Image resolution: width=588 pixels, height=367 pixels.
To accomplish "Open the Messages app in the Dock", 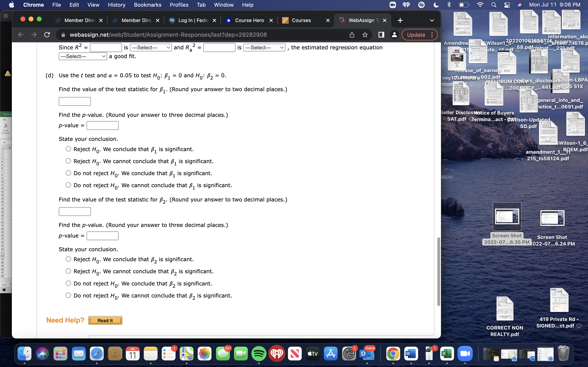I will click(223, 354).
